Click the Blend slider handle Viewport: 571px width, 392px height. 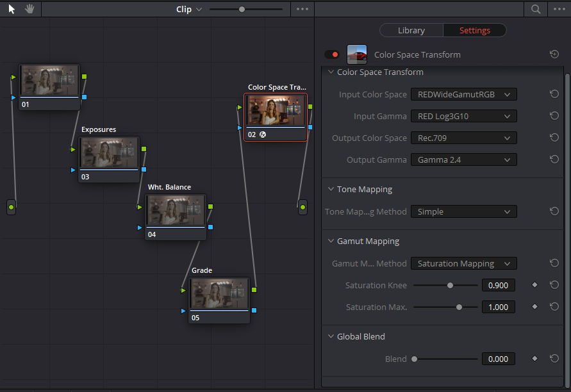pyautogui.click(x=415, y=359)
